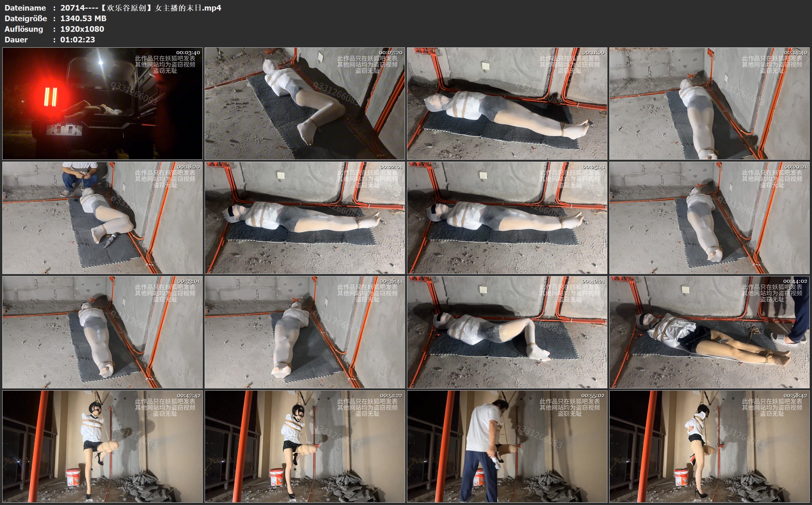Open the thumbnail timestamped 00:51:22

[x=305, y=446]
